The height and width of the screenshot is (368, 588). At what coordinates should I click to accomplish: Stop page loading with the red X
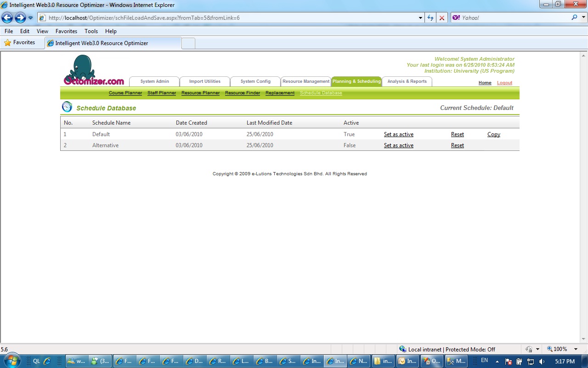pyautogui.click(x=442, y=18)
